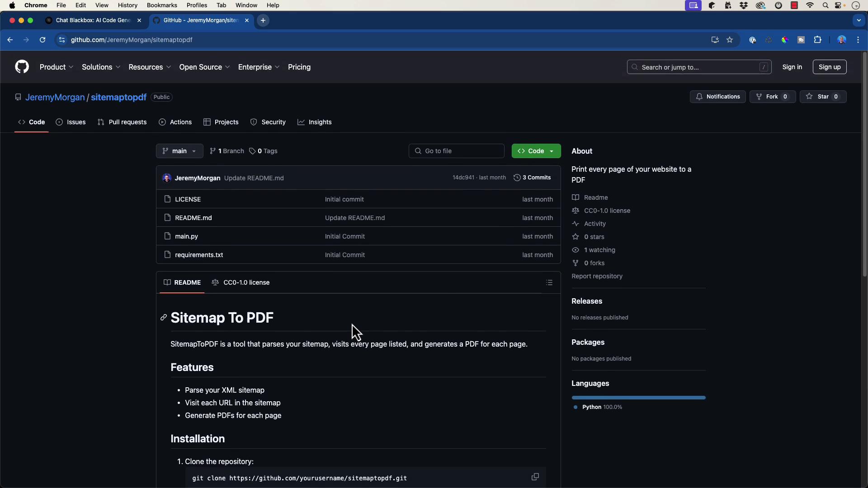Click the Python language bar
This screenshot has height=488, width=868.
pyautogui.click(x=638, y=398)
